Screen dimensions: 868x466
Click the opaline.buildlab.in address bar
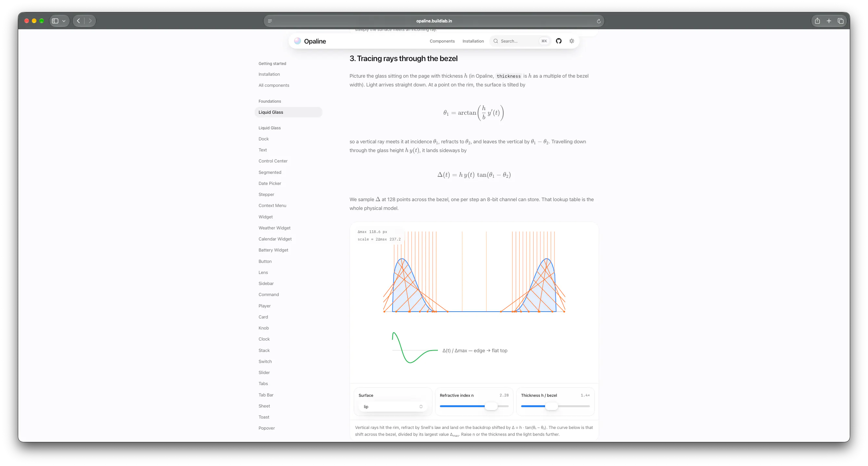[x=434, y=21]
